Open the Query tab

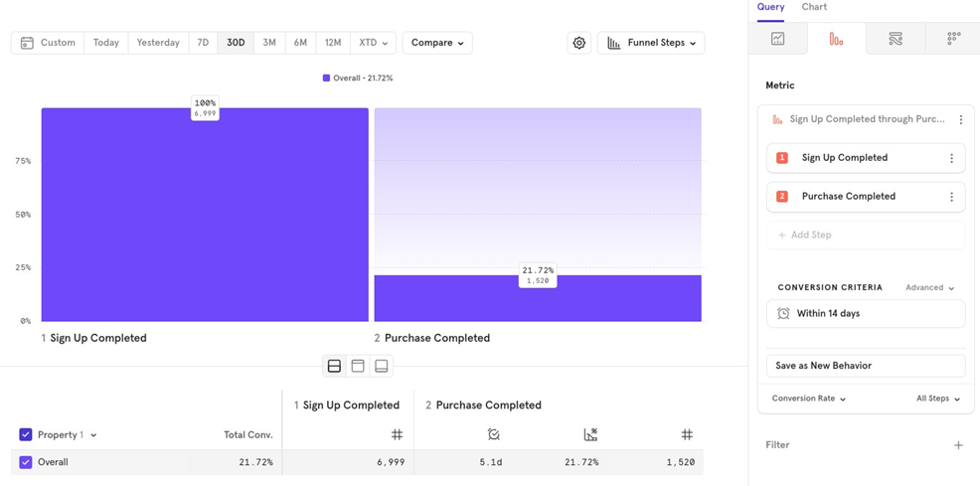770,7
